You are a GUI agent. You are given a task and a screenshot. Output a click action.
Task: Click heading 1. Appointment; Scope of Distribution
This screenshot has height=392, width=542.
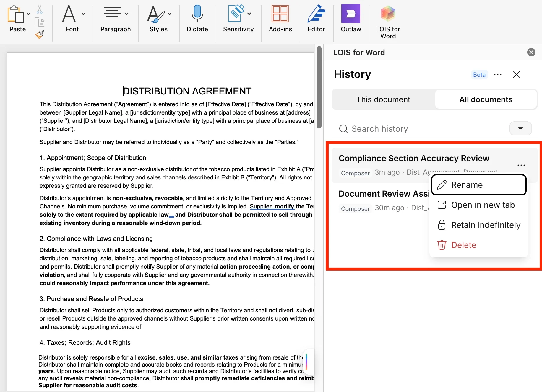(x=93, y=158)
